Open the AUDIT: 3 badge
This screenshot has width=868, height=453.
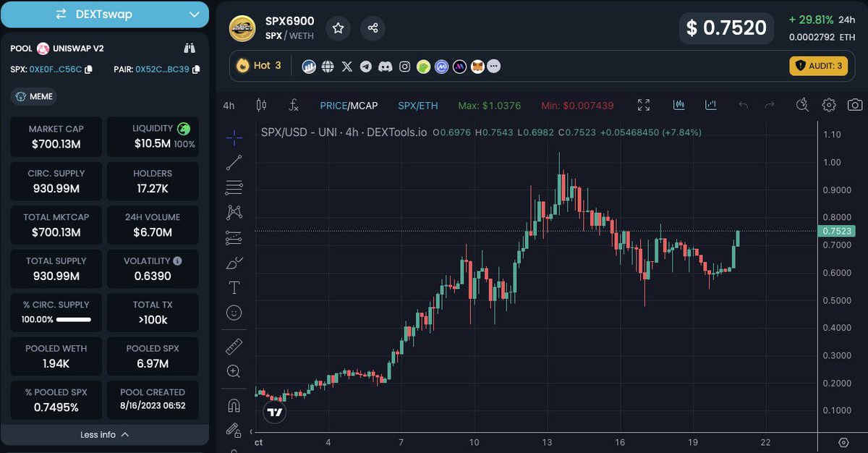[x=818, y=66]
